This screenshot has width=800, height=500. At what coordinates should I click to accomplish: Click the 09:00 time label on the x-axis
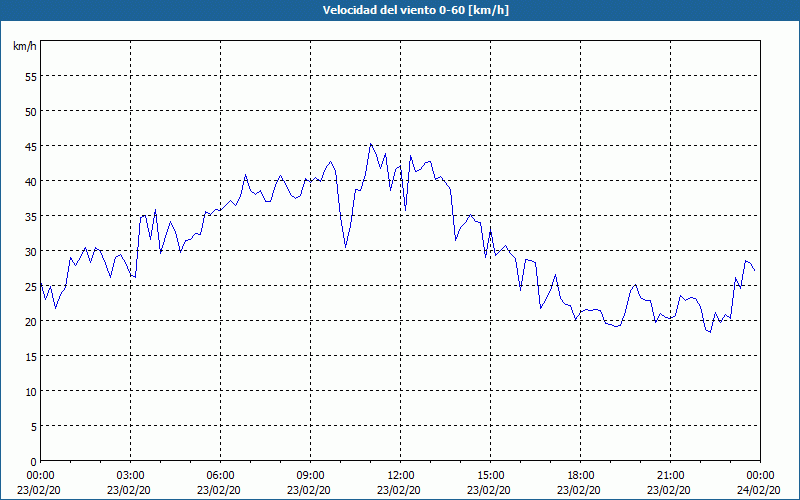point(311,476)
